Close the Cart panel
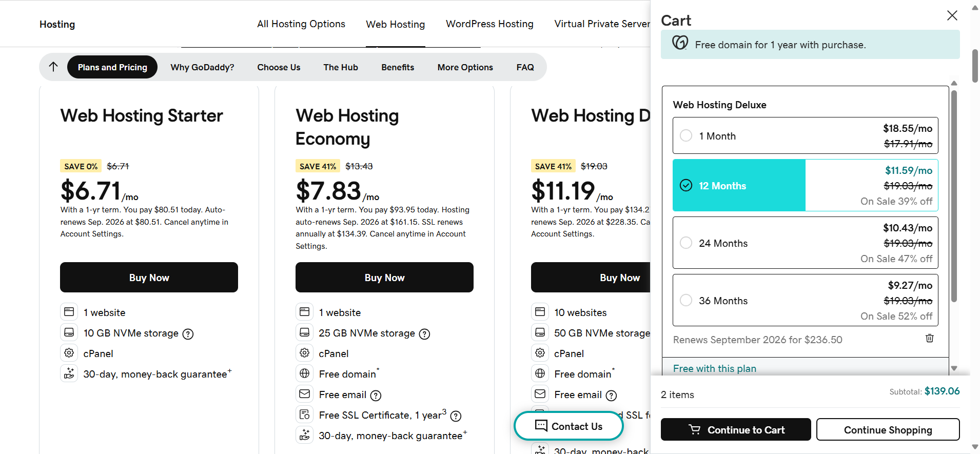This screenshot has width=980, height=454. (x=952, y=15)
